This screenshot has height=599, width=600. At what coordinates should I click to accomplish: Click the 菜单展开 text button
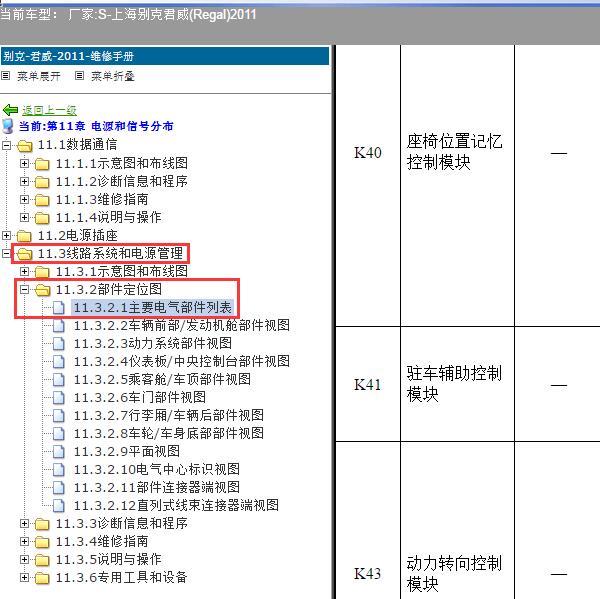pyautogui.click(x=39, y=76)
